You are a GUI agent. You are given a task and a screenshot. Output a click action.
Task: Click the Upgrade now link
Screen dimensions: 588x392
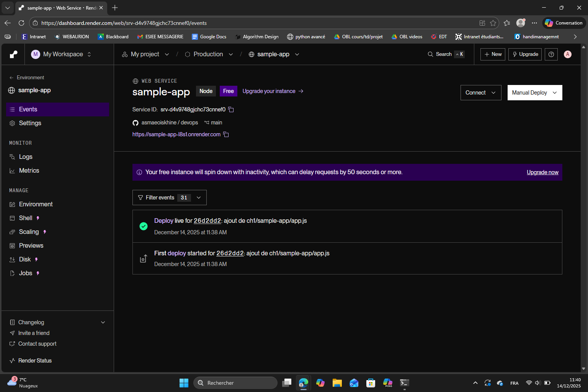(542, 172)
